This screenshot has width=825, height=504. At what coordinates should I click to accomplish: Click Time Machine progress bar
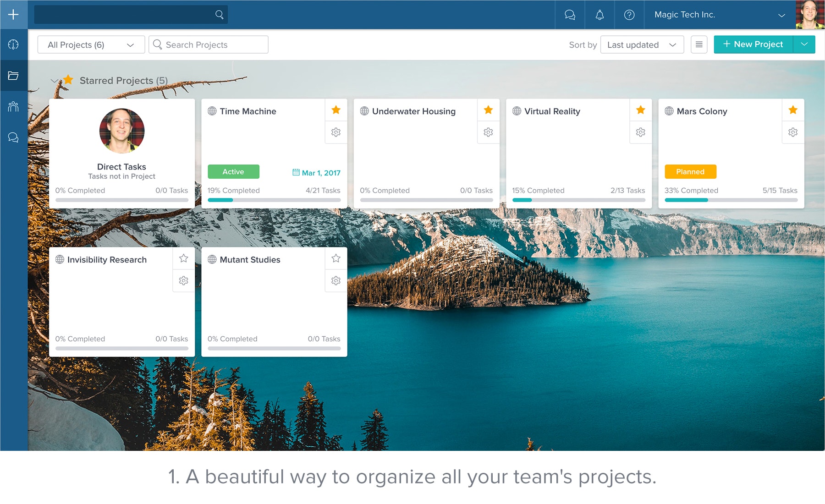tap(274, 200)
